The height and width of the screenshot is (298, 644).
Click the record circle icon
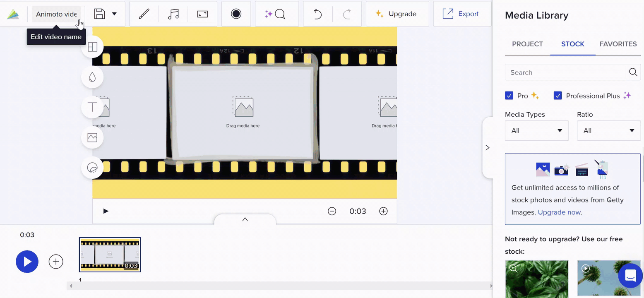click(236, 14)
